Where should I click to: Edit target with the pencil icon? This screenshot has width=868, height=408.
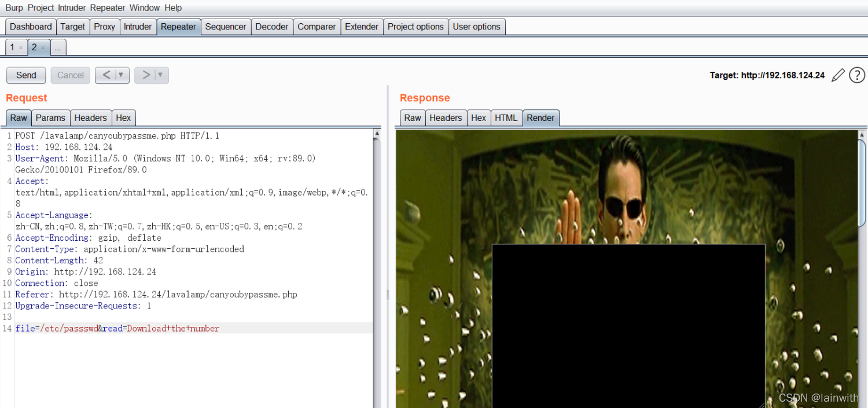[838, 75]
